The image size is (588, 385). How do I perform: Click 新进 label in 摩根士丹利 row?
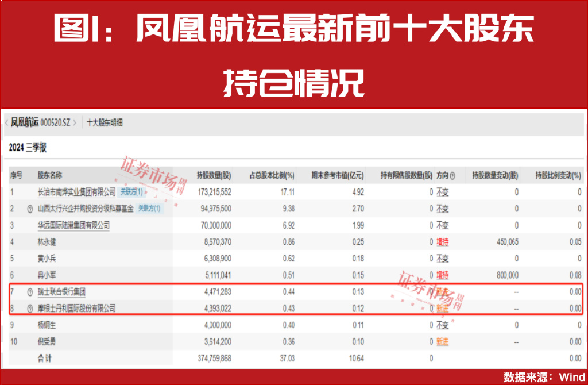[x=443, y=309]
